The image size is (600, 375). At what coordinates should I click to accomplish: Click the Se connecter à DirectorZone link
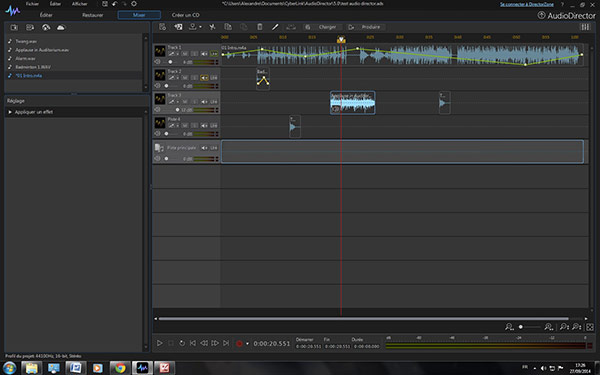tap(527, 4)
